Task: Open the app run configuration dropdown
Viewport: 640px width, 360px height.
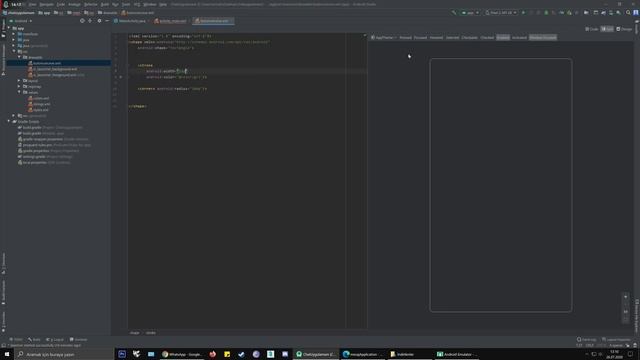Action: (470, 13)
